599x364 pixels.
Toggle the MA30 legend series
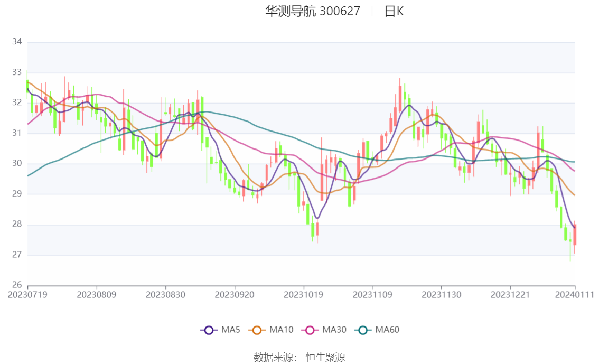click(x=324, y=330)
